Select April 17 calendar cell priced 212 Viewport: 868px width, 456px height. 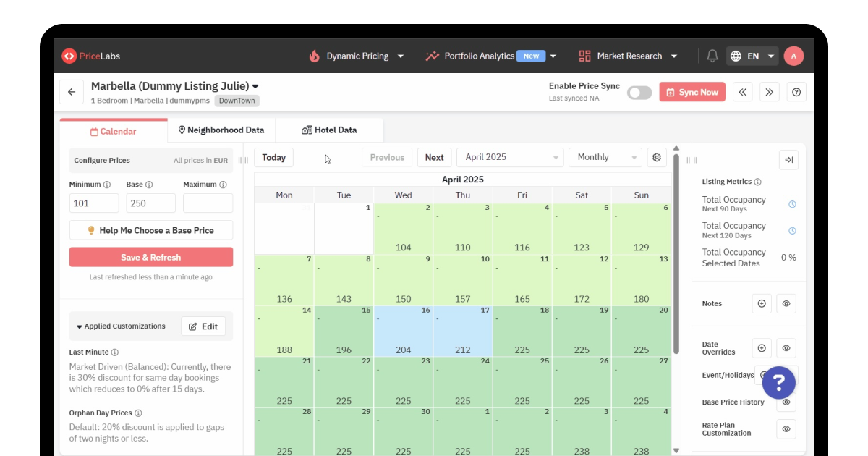pos(463,331)
